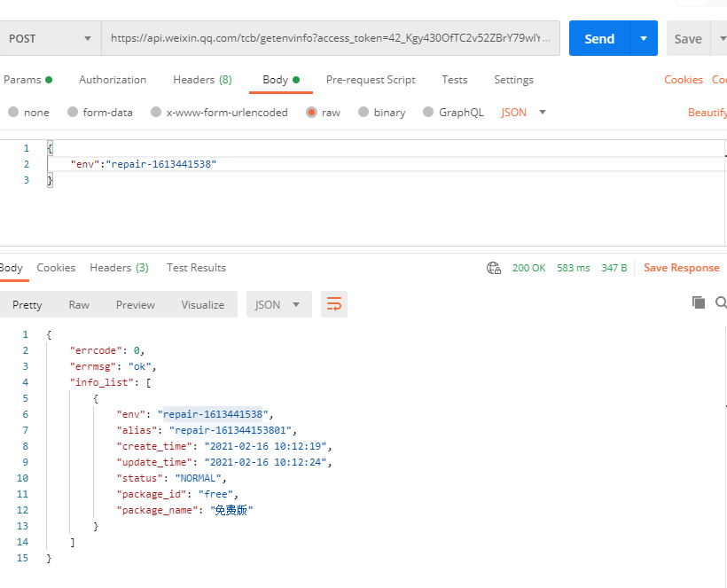Send the POST request
Image resolution: width=727 pixels, height=588 pixels.
point(599,38)
